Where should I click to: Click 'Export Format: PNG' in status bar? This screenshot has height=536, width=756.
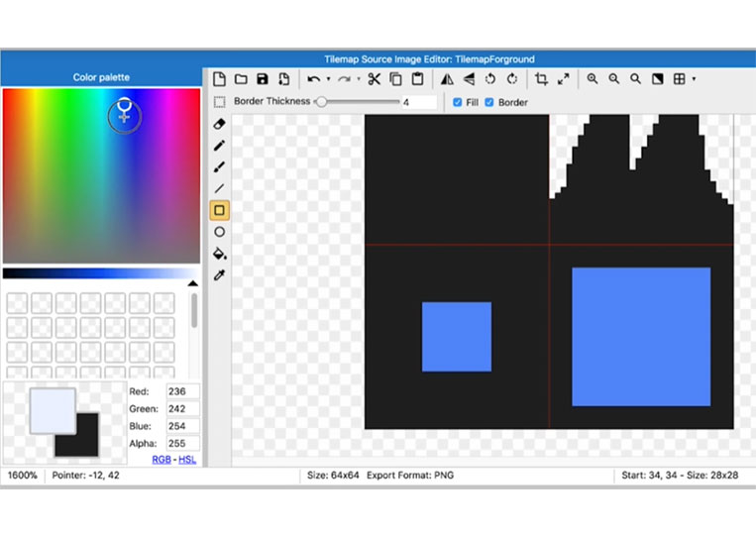(410, 476)
